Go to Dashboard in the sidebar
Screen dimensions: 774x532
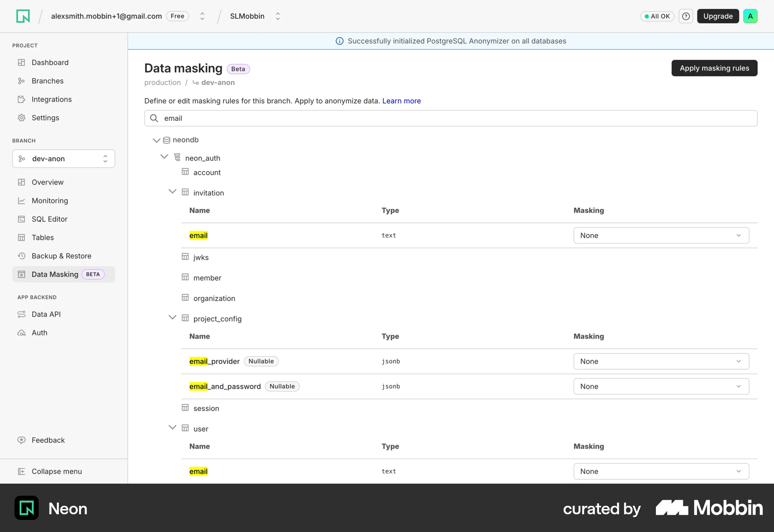64,62
